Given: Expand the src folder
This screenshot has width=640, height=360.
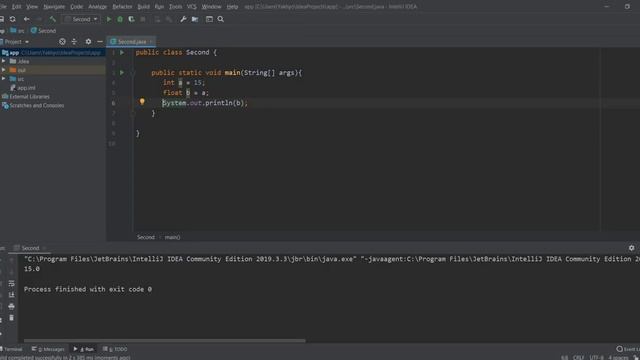Looking at the screenshot, I should 4,78.
